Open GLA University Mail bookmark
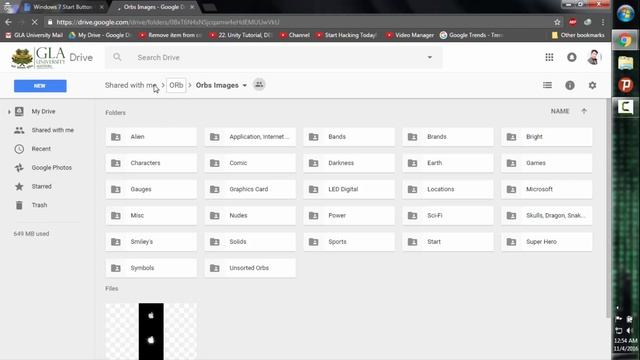 point(34,35)
